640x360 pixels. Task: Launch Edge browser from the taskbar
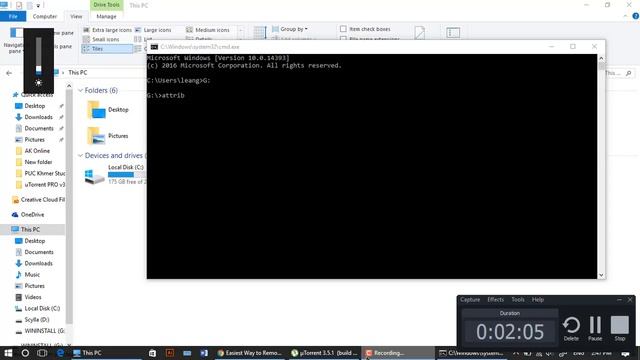click(60, 353)
